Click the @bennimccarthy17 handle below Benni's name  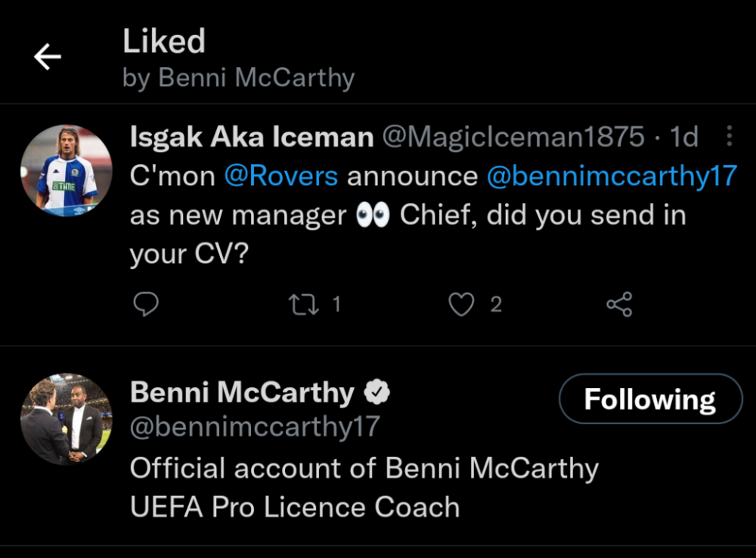tap(255, 426)
